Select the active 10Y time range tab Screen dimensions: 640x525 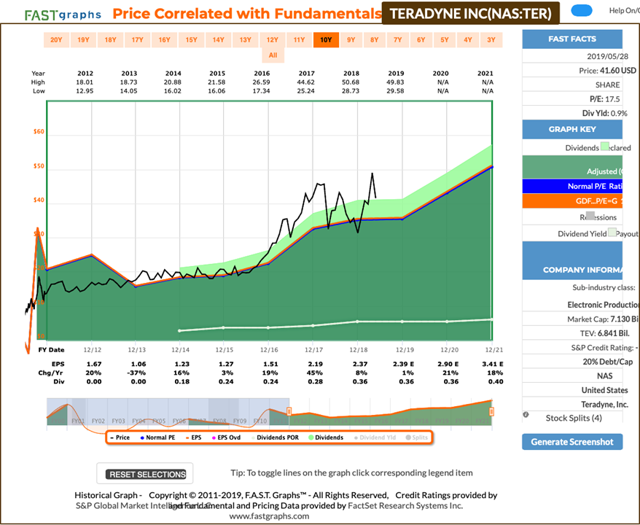[326, 40]
